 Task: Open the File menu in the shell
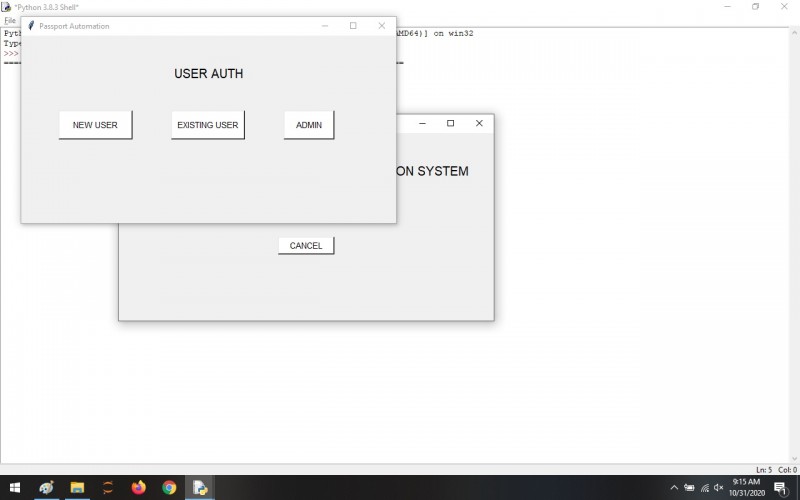pyautogui.click(x=10, y=20)
